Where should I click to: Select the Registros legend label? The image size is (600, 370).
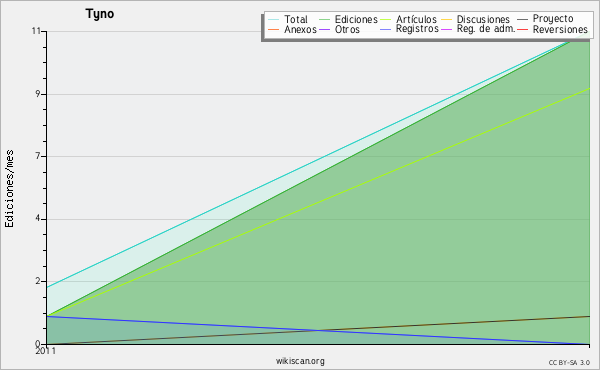[417, 29]
